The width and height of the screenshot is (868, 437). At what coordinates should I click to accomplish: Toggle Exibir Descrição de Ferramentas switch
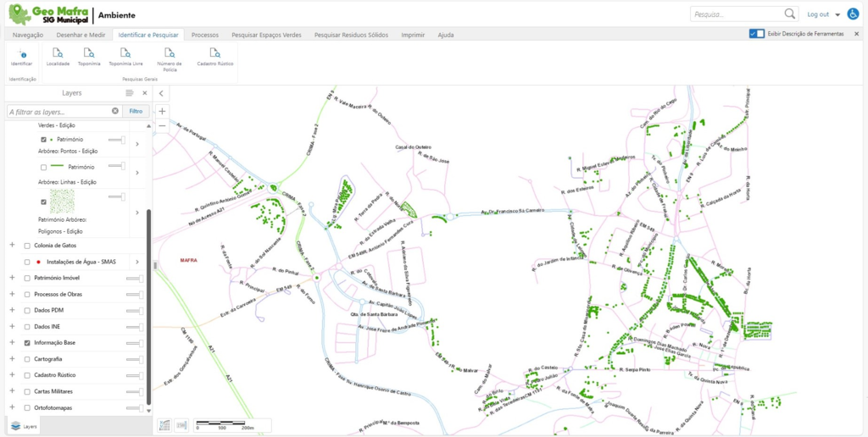click(x=757, y=34)
